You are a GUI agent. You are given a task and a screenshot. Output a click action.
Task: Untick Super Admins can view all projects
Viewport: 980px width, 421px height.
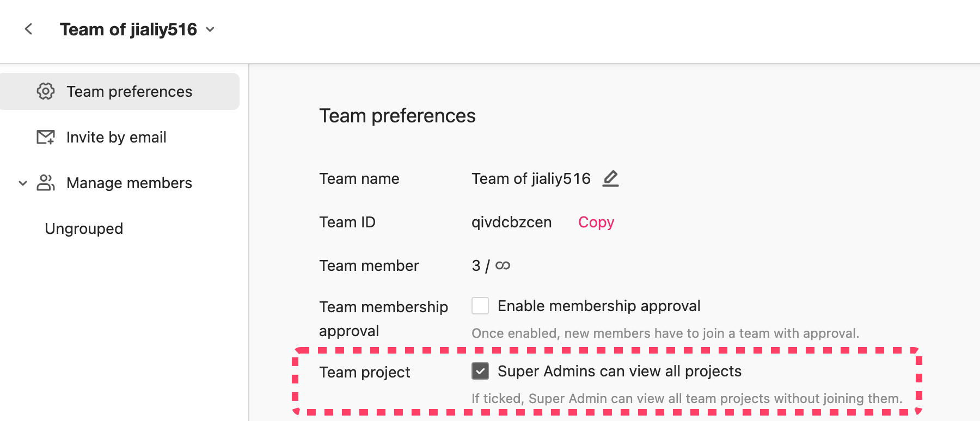(x=480, y=371)
